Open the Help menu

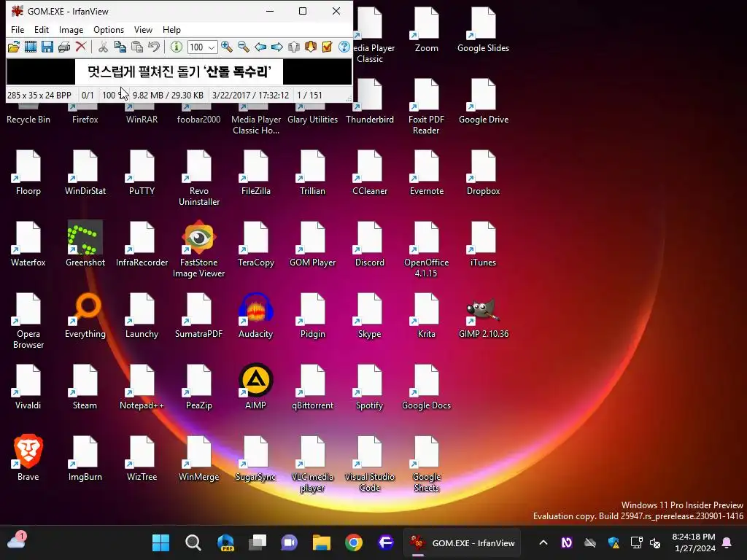coord(171,29)
